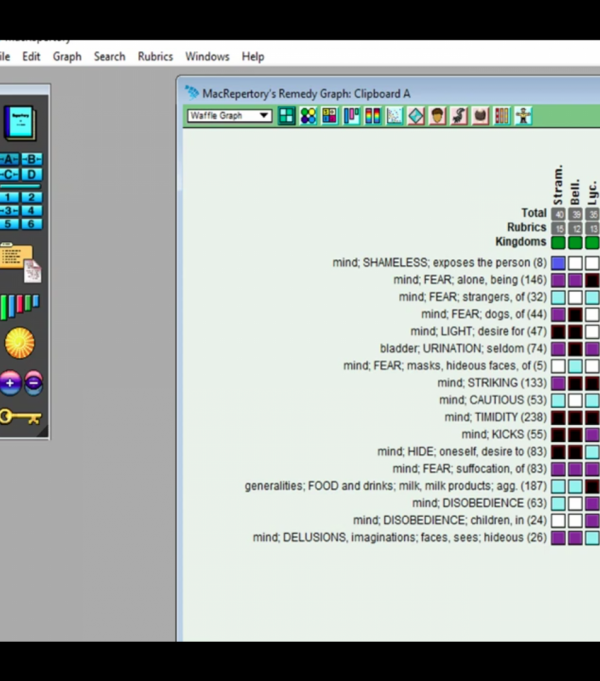Choose clipboard number 3

pyautogui.click(x=9, y=211)
